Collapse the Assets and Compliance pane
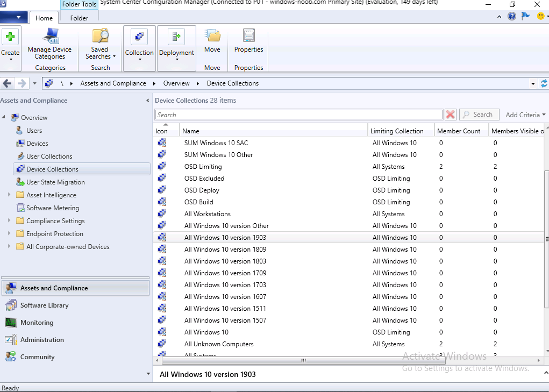Screen dimensions: 549x392 [x=147, y=101]
